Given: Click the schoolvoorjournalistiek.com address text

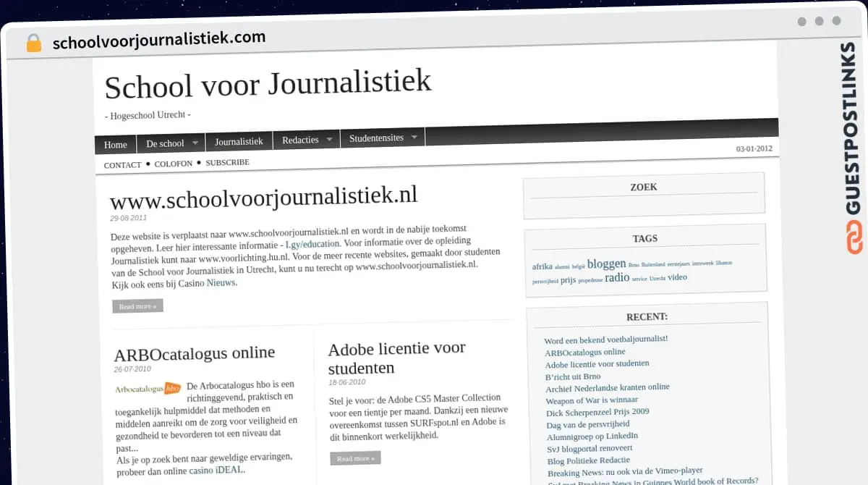Looking at the screenshot, I should (x=159, y=40).
